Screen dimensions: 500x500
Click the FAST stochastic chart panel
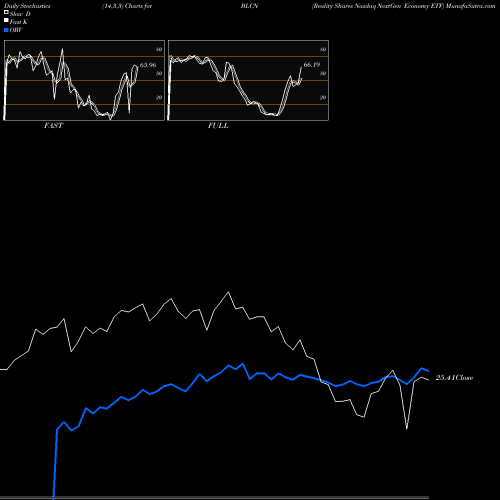click(84, 80)
